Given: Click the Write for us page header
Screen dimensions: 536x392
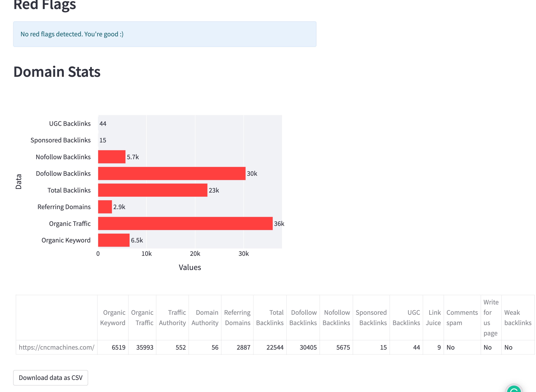Looking at the screenshot, I should pyautogui.click(x=491, y=318).
